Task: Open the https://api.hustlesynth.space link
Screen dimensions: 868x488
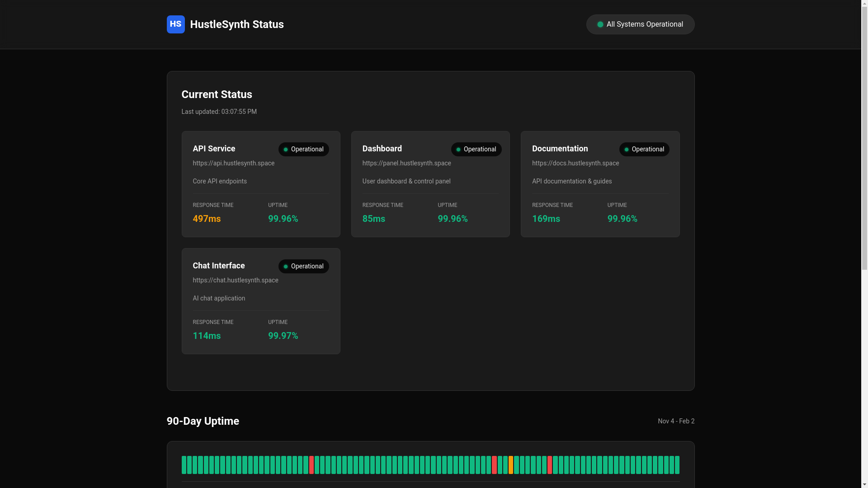Action: click(234, 163)
